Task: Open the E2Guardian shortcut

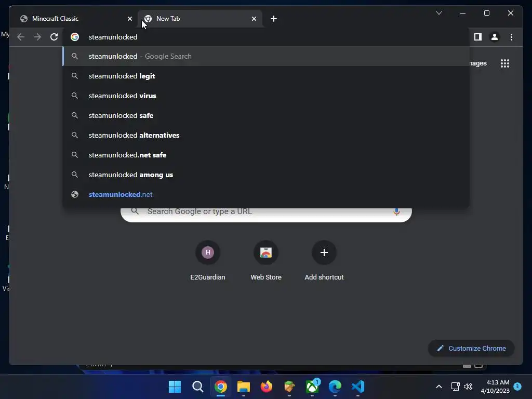Action: click(x=208, y=261)
